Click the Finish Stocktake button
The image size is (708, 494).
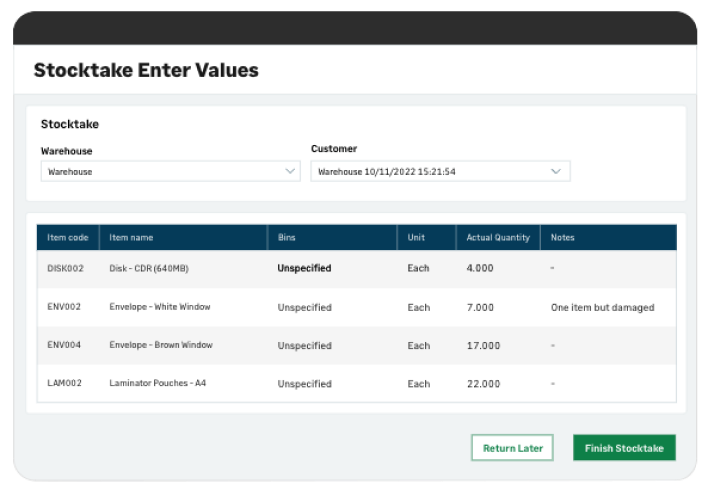[624, 448]
